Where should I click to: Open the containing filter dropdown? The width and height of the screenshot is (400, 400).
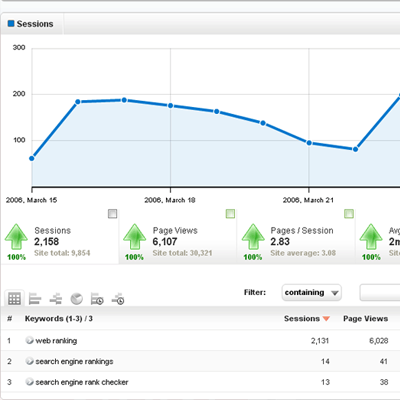pos(311,293)
